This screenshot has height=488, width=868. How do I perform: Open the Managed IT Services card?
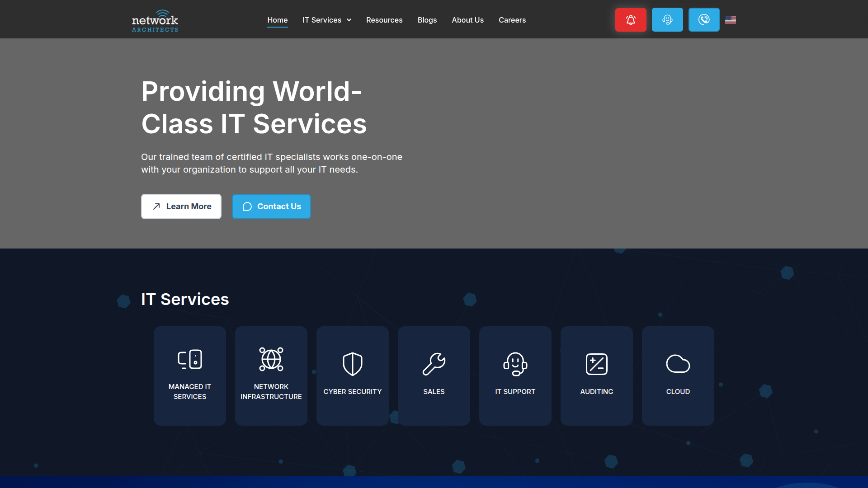click(190, 375)
